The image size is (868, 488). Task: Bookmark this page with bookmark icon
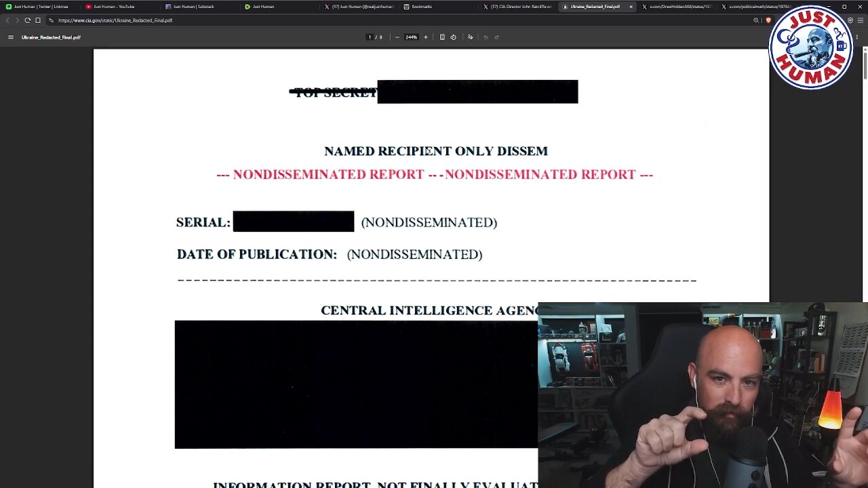click(x=38, y=20)
